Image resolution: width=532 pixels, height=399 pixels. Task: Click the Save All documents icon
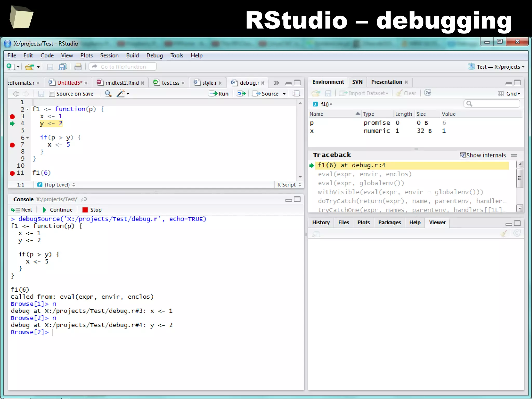[63, 67]
